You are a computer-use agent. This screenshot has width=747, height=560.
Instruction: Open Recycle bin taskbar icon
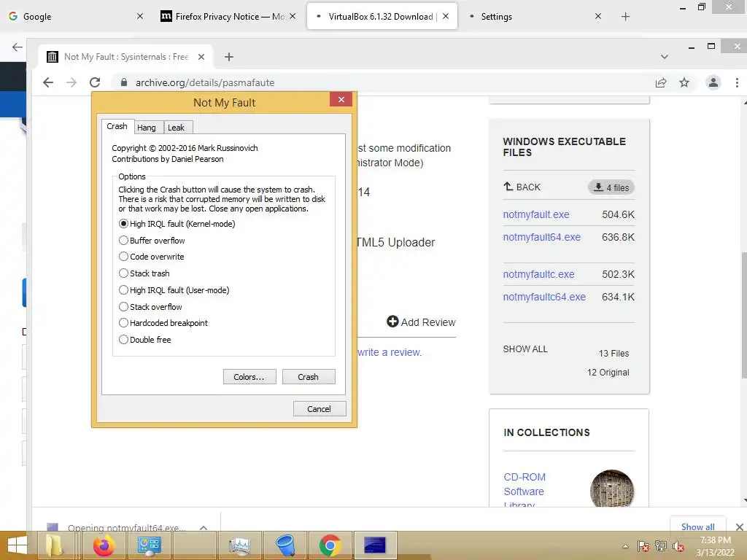[x=285, y=545]
